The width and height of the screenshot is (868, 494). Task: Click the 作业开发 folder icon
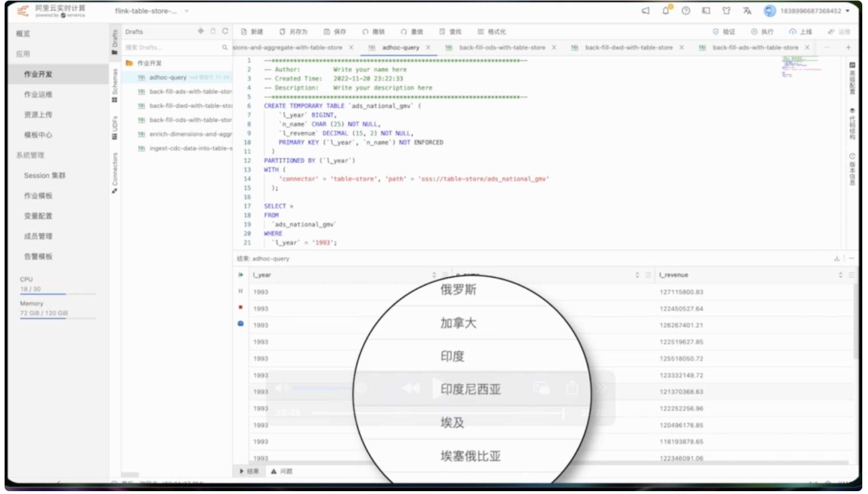pos(130,63)
